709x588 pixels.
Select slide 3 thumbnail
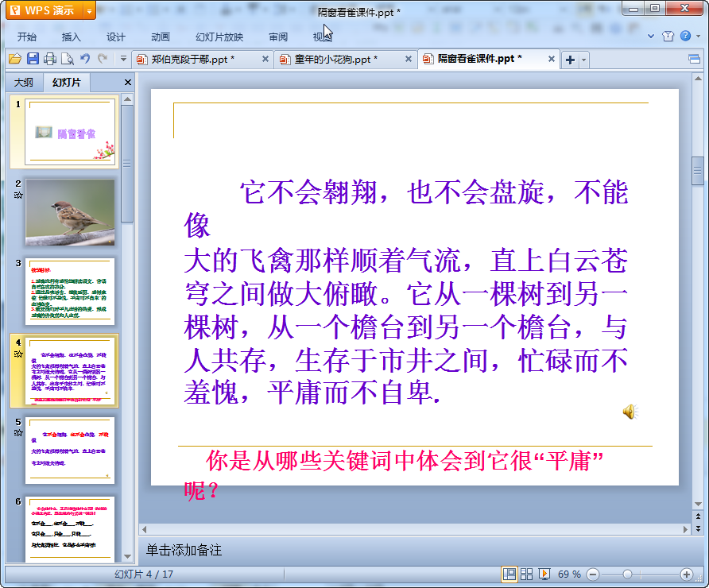click(x=70, y=292)
